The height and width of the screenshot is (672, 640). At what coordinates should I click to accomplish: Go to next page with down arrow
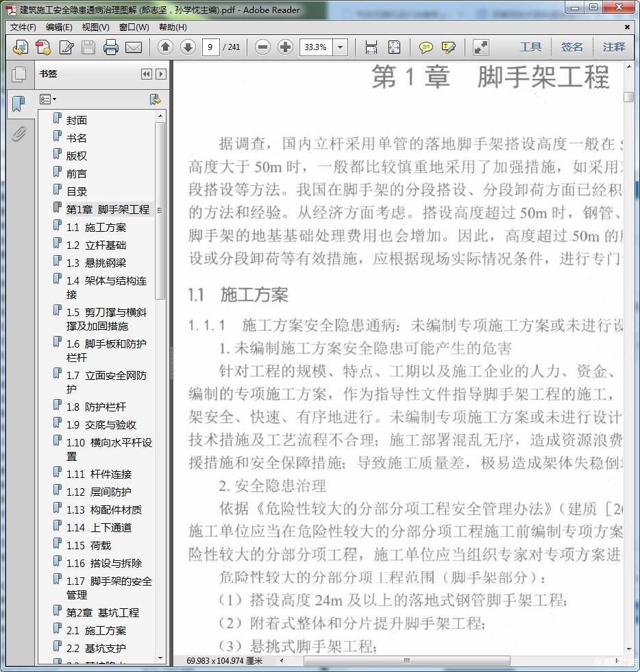coord(188,47)
